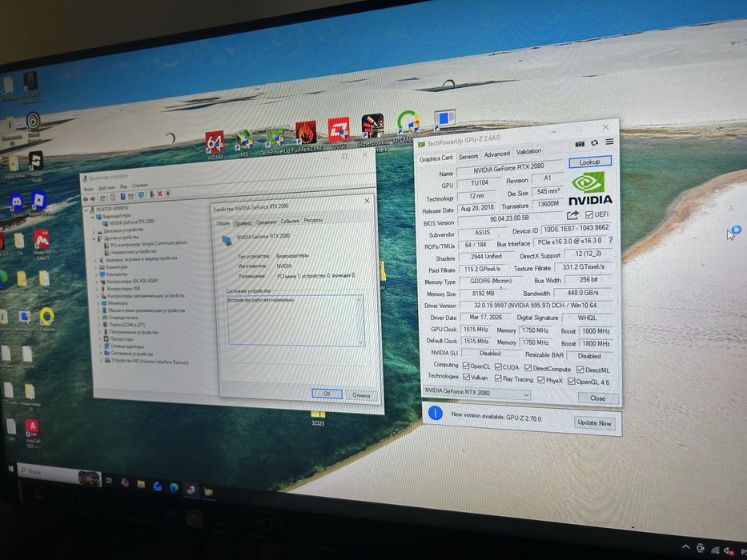
Task: Click the Bus Interface question mark icon
Action: (x=611, y=241)
